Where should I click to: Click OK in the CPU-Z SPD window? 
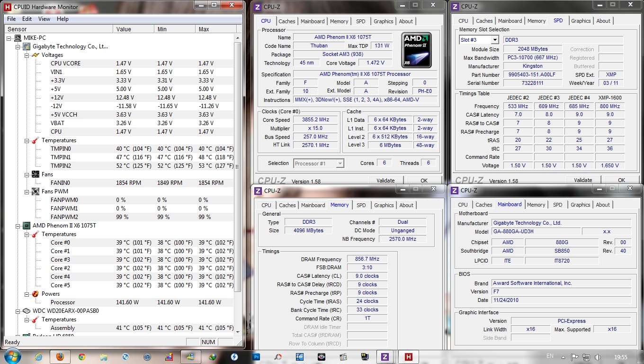621,180
